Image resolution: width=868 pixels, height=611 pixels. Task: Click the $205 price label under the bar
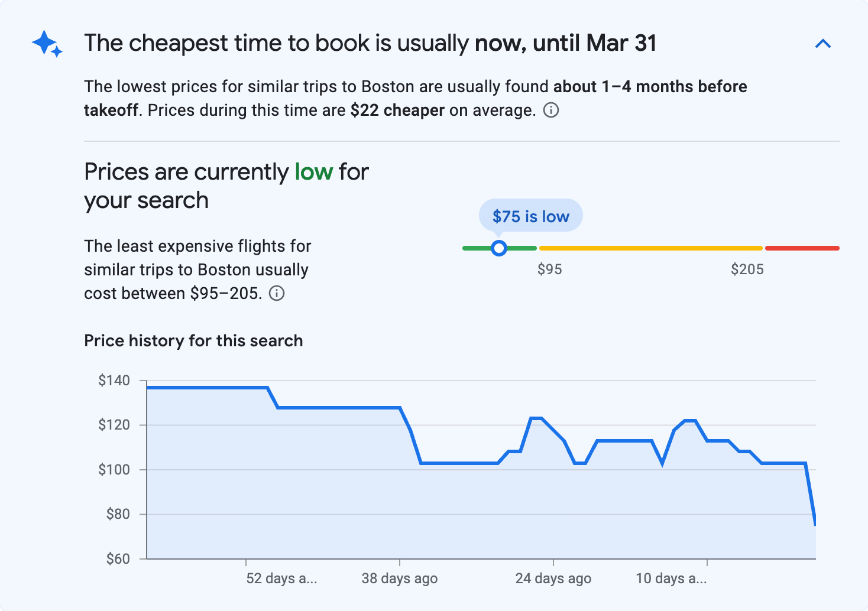[748, 269]
